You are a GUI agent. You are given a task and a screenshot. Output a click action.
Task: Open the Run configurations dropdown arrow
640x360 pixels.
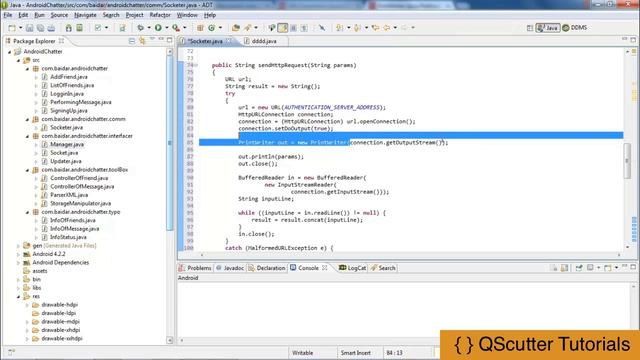(167, 28)
